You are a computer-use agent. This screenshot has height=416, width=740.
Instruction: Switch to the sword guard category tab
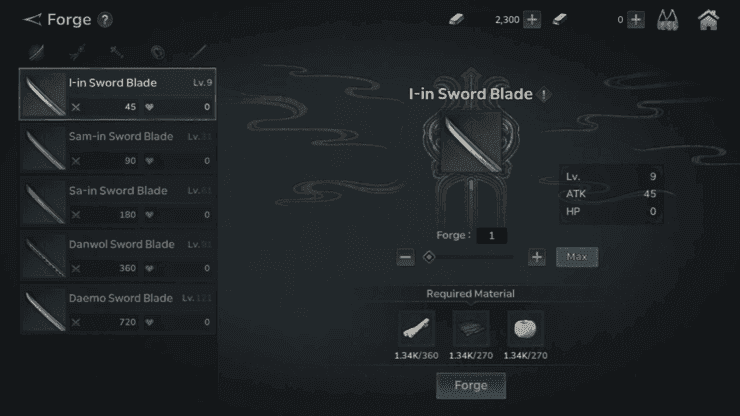[x=77, y=52]
